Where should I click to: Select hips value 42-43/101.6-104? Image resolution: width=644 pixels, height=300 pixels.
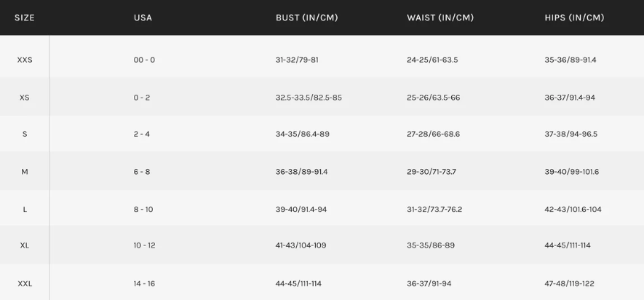click(x=573, y=210)
